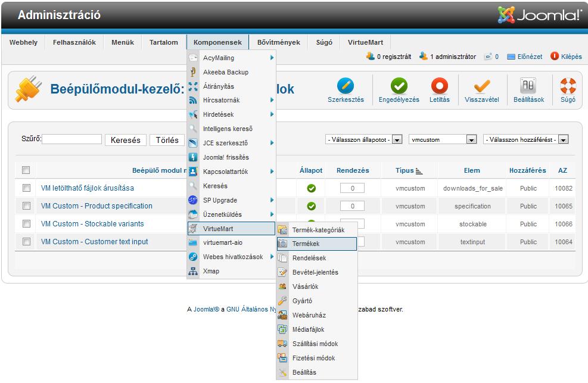Image resolution: width=588 pixels, height=383 pixels.
Task: Open the Webhely menu
Action: coord(23,42)
